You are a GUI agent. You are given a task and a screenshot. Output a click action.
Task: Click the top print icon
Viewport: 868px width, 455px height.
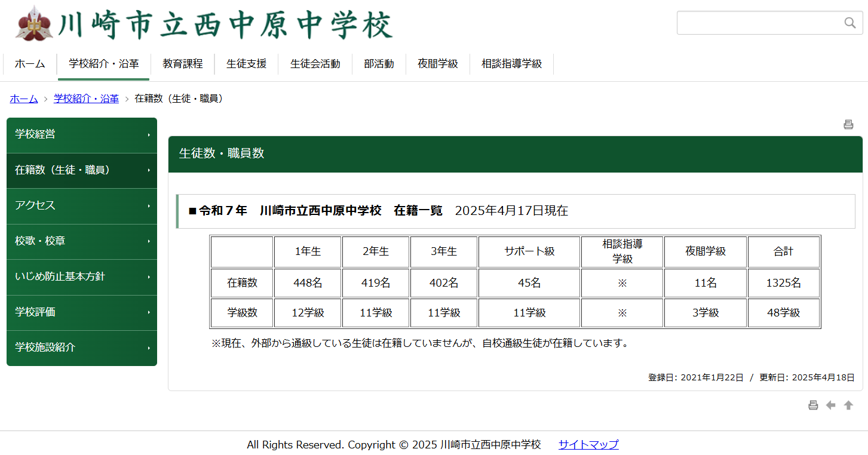click(x=848, y=125)
